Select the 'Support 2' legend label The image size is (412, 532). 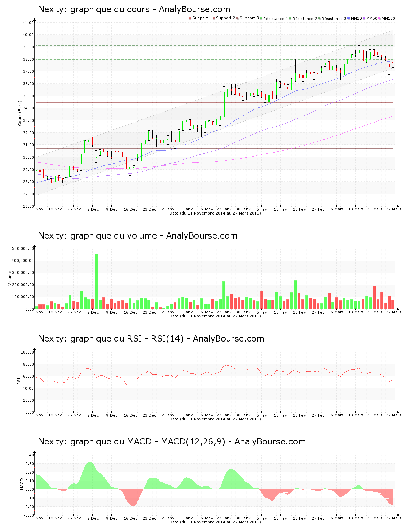[x=226, y=18]
